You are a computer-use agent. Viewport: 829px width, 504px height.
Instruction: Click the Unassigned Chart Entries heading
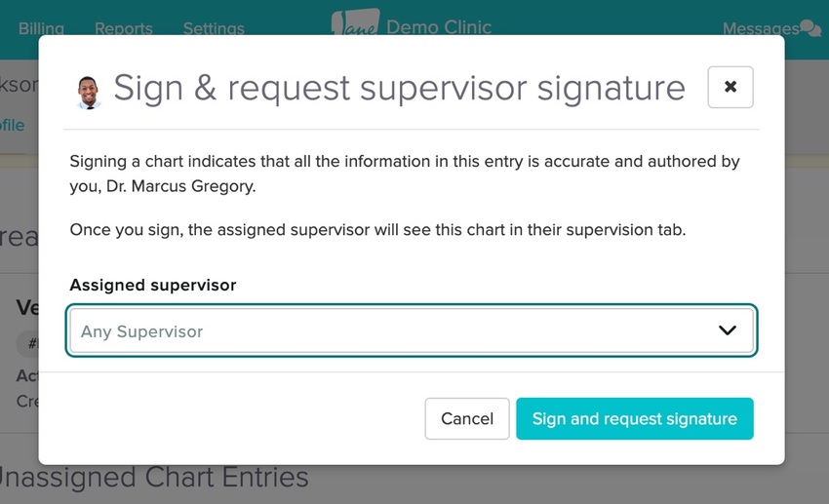tap(152, 478)
